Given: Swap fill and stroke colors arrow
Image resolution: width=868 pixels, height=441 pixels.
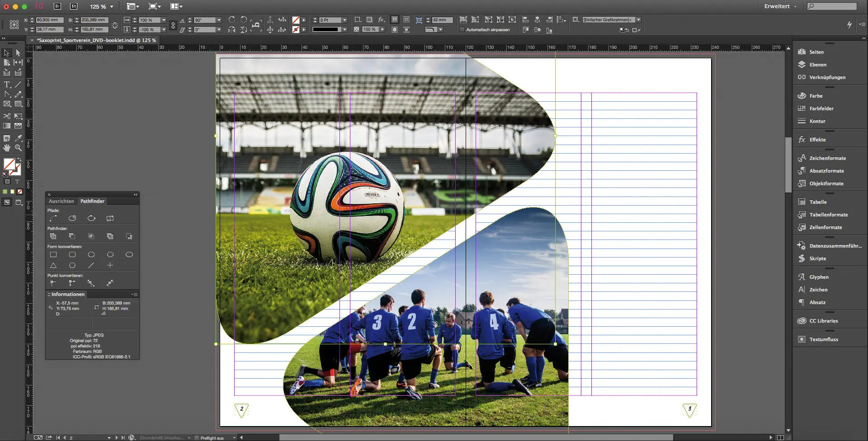Looking at the screenshot, I should pyautogui.click(x=19, y=160).
